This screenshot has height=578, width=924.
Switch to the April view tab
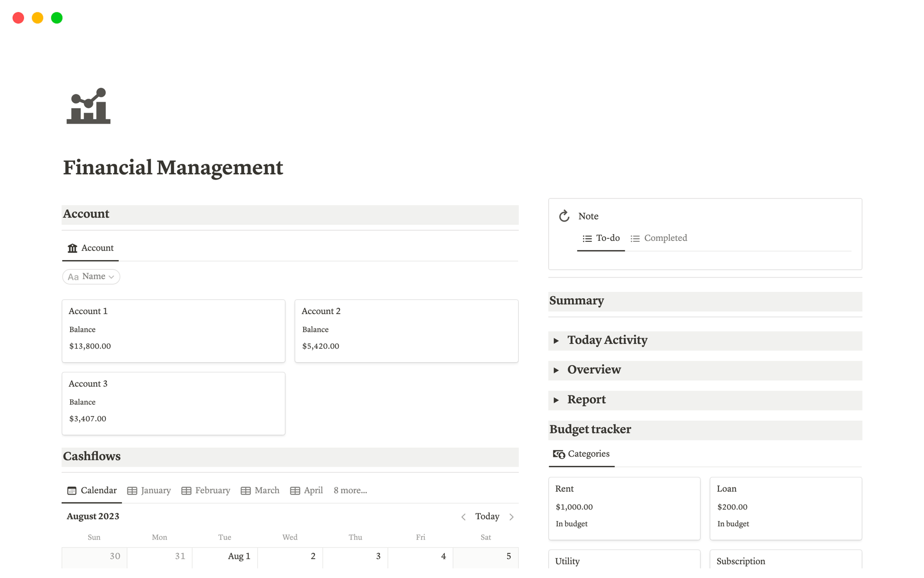(x=313, y=490)
